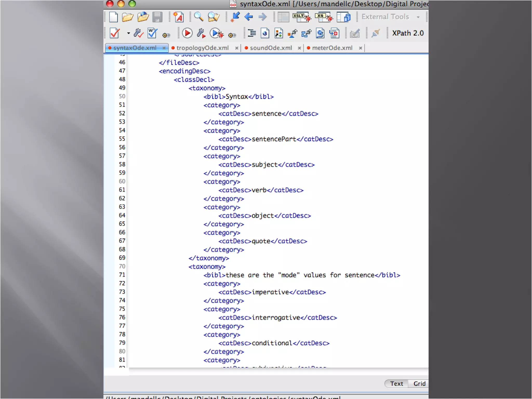Click the red Apply Transformation play button
Viewport: 532px width, 399px height.
pyautogui.click(x=187, y=33)
